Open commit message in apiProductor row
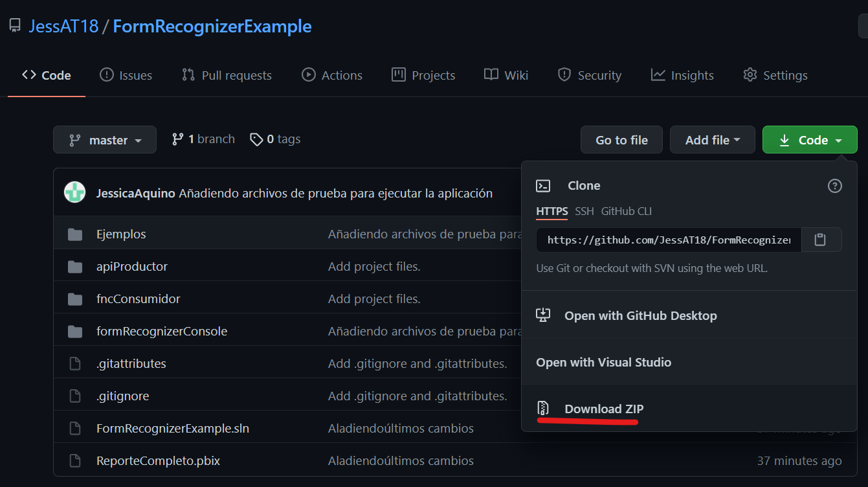 click(374, 266)
